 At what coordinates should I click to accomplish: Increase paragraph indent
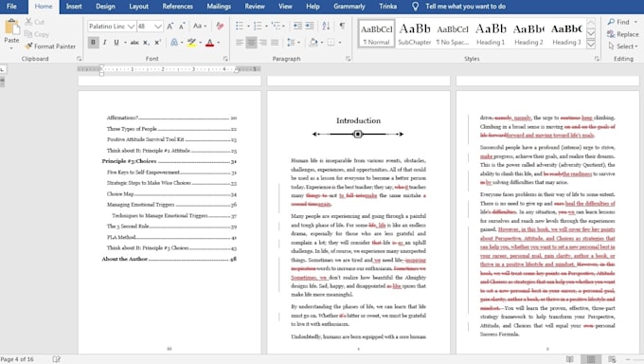(x=310, y=26)
